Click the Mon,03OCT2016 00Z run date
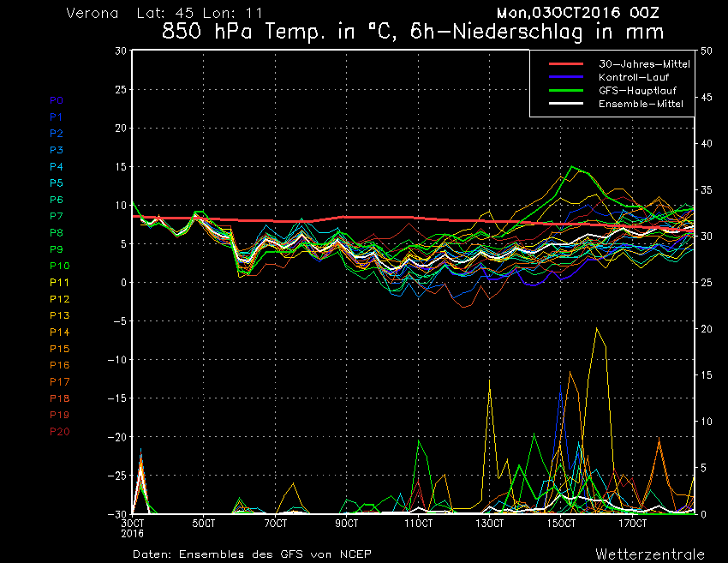 [582, 13]
